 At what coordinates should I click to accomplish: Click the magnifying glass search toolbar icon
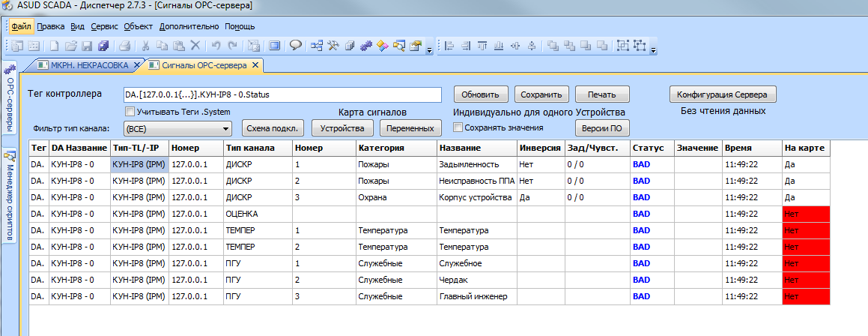(x=399, y=46)
